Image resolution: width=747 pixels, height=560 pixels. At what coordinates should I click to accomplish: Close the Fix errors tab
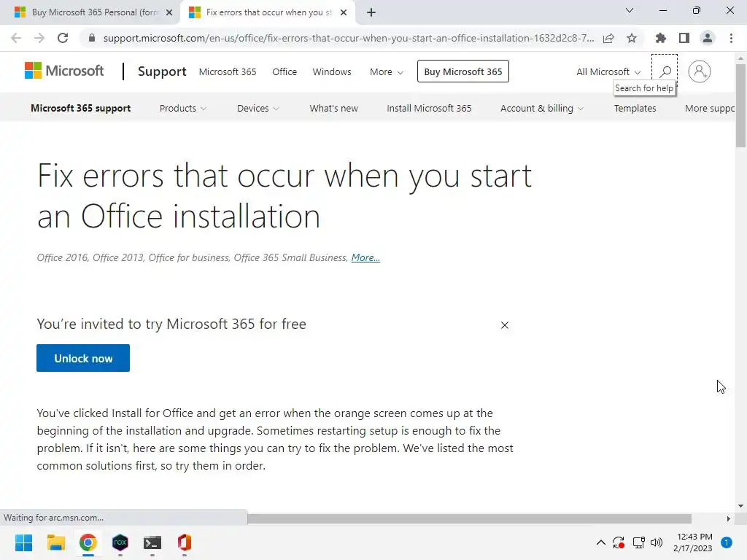coord(344,12)
